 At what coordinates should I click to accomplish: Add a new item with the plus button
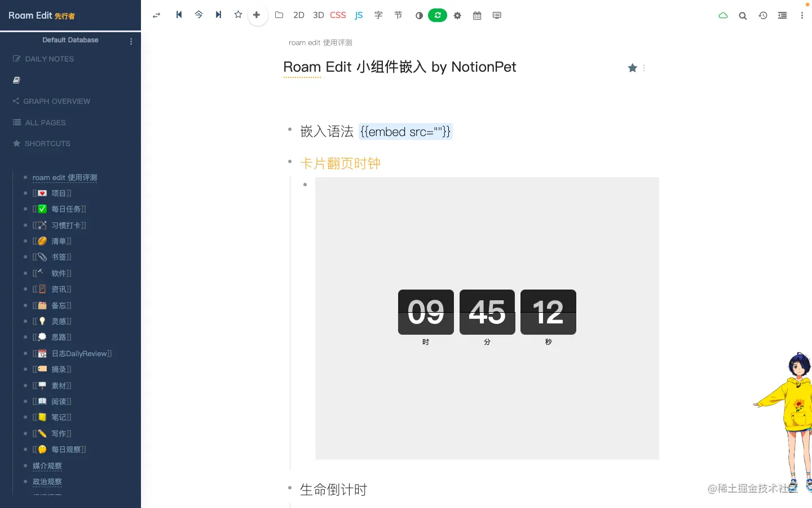257,15
